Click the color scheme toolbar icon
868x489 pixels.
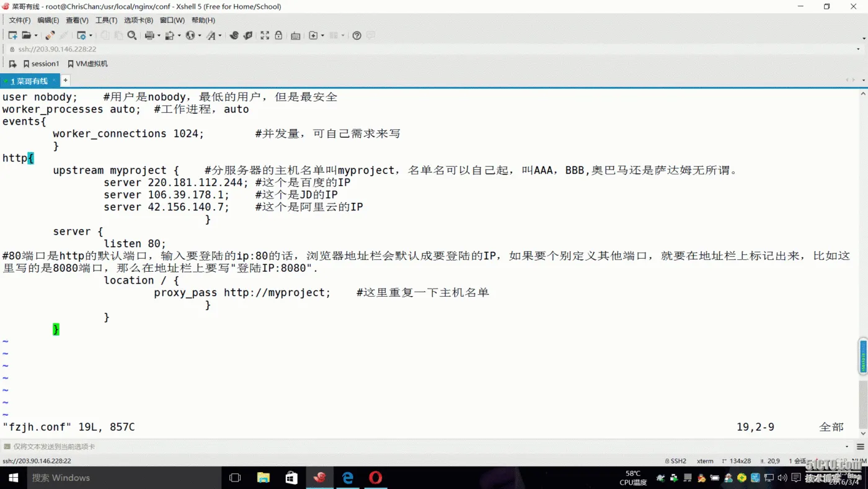pyautogui.click(x=169, y=35)
